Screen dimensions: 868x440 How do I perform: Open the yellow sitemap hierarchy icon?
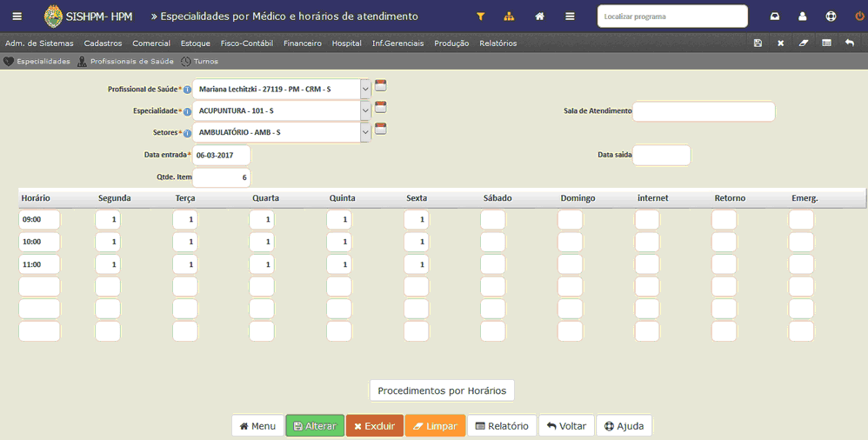[509, 17]
